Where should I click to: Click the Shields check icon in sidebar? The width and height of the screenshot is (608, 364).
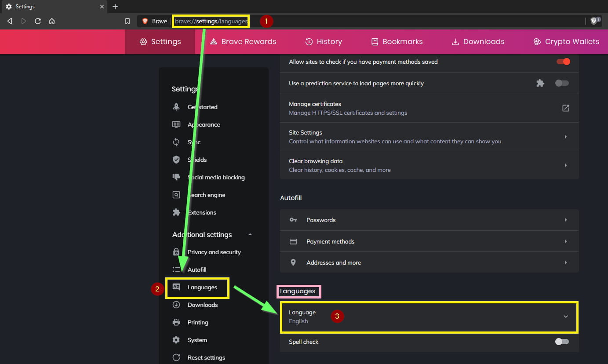pyautogui.click(x=176, y=160)
